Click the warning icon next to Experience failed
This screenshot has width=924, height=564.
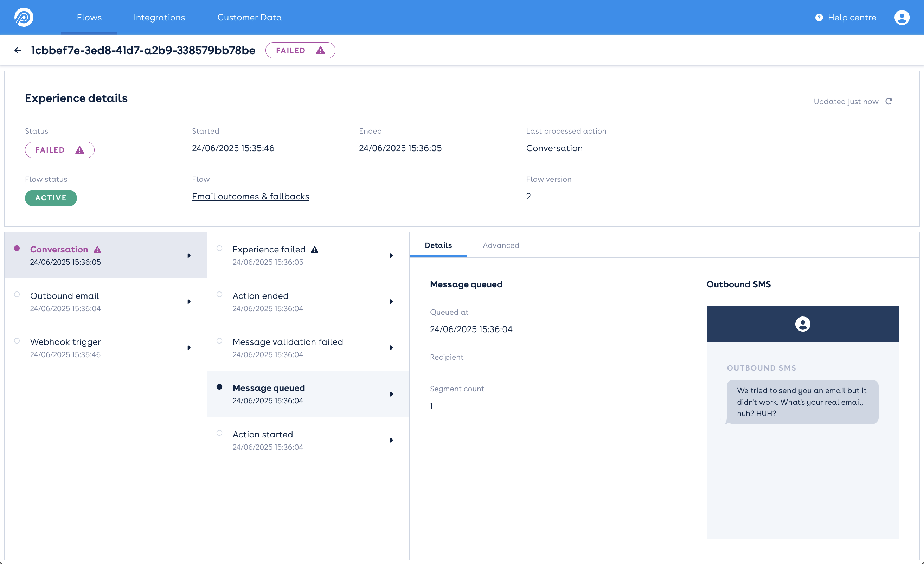coord(315,250)
